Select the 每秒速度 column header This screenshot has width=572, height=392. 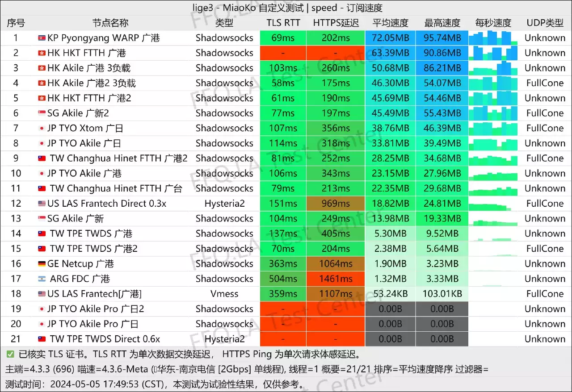point(493,23)
